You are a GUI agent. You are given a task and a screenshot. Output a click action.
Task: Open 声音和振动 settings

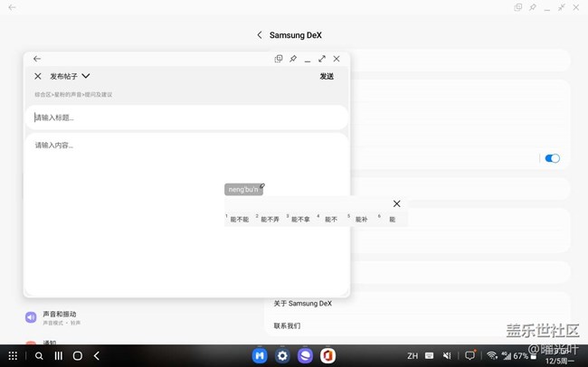pyautogui.click(x=60, y=315)
